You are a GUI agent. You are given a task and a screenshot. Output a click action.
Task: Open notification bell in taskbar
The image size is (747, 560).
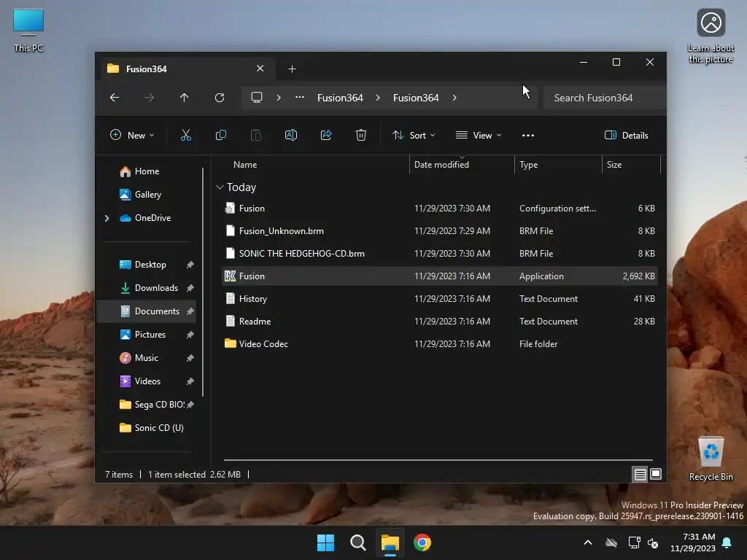click(x=727, y=542)
